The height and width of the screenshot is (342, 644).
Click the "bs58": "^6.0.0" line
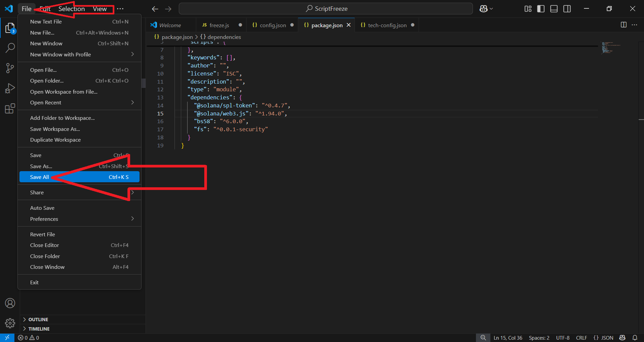pyautogui.click(x=221, y=121)
